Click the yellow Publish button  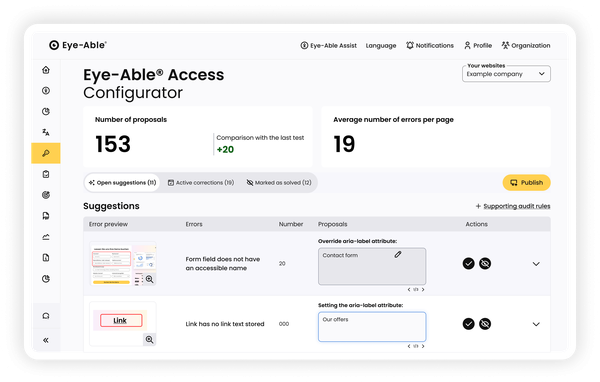click(527, 183)
